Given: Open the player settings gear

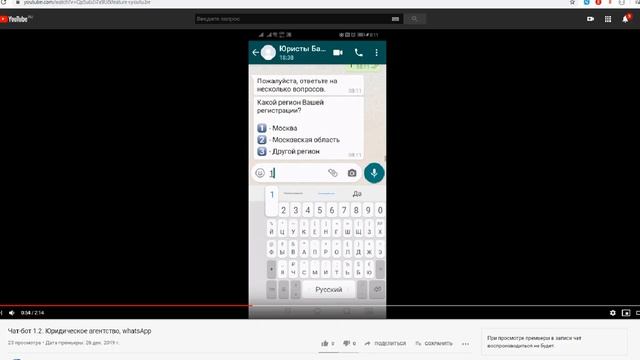Looking at the screenshot, I should [x=613, y=313].
